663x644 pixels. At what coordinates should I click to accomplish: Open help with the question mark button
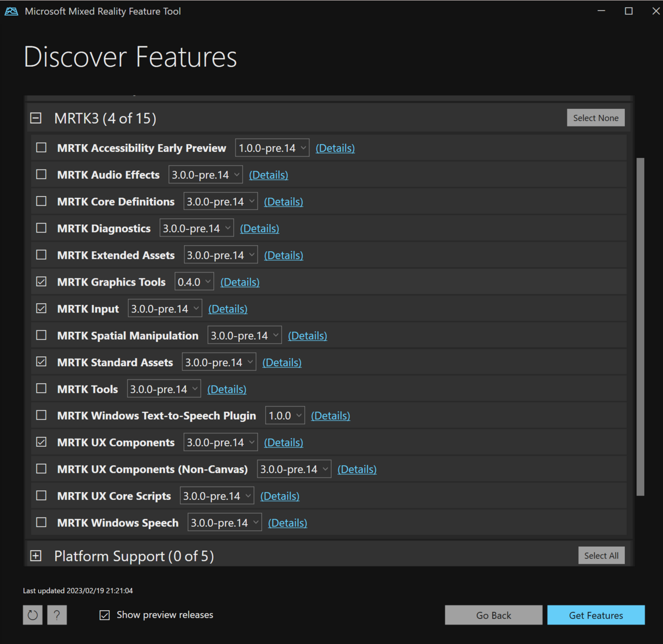(x=57, y=615)
